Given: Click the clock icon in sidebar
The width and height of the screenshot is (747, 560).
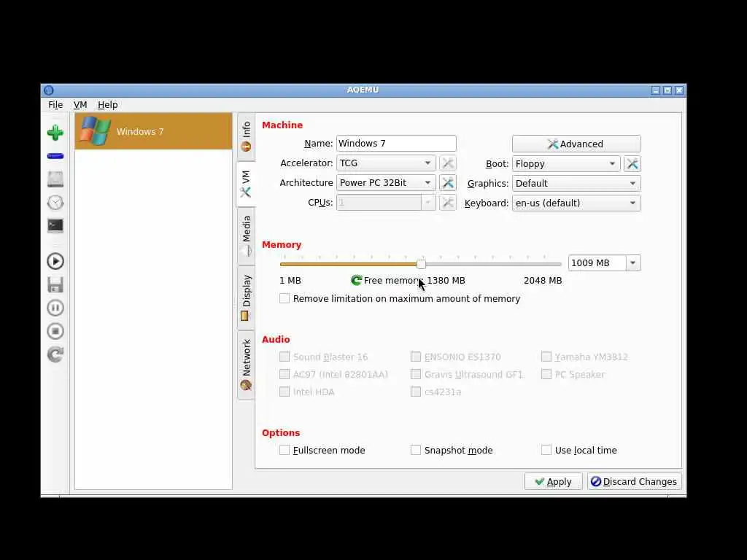Looking at the screenshot, I should (x=55, y=203).
